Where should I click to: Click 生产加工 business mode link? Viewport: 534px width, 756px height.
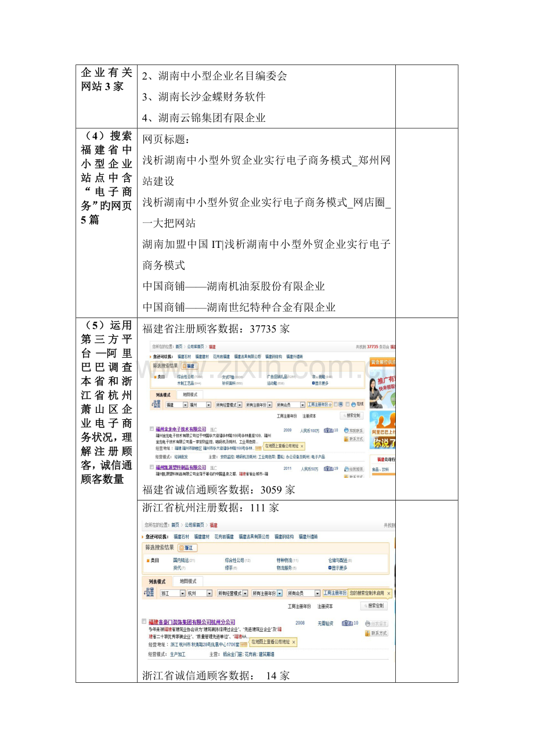178,654
